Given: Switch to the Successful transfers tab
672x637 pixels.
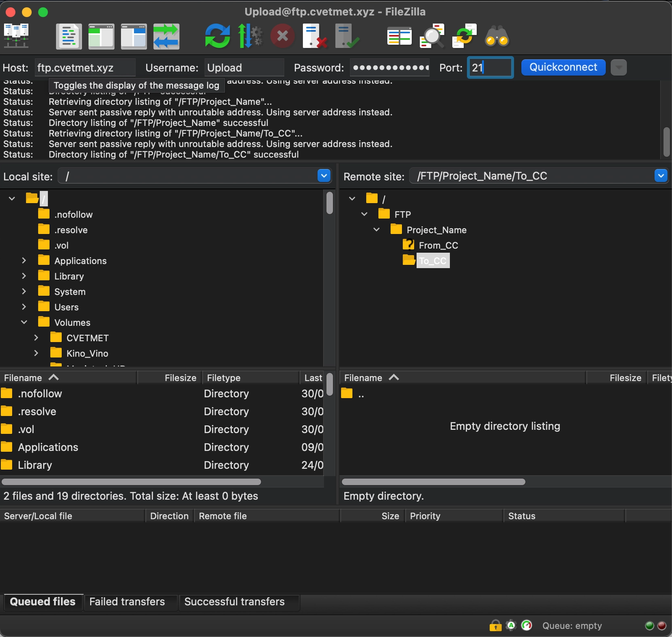Looking at the screenshot, I should [235, 602].
